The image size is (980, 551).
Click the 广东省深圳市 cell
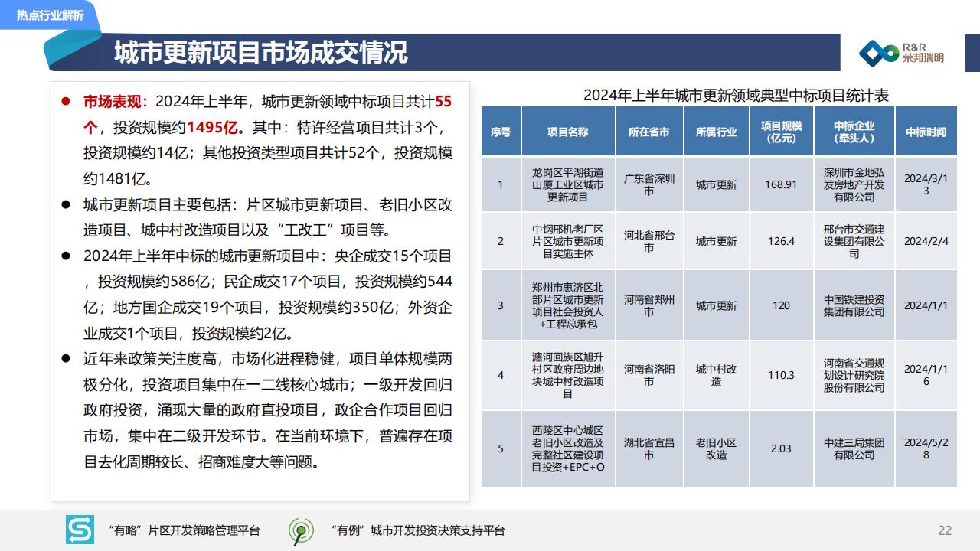coord(648,184)
